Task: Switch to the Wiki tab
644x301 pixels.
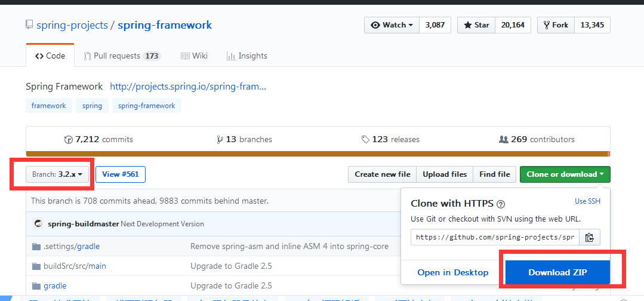Action: pos(194,56)
